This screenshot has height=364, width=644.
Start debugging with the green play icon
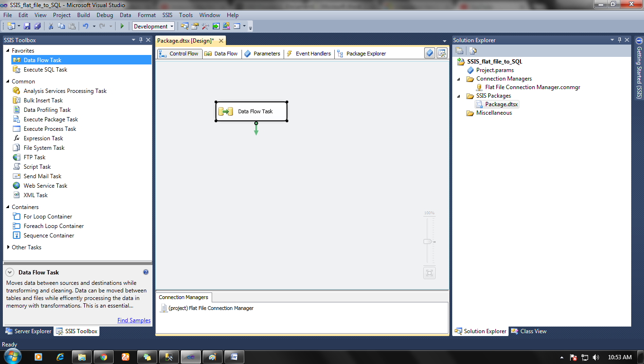pyautogui.click(x=122, y=26)
